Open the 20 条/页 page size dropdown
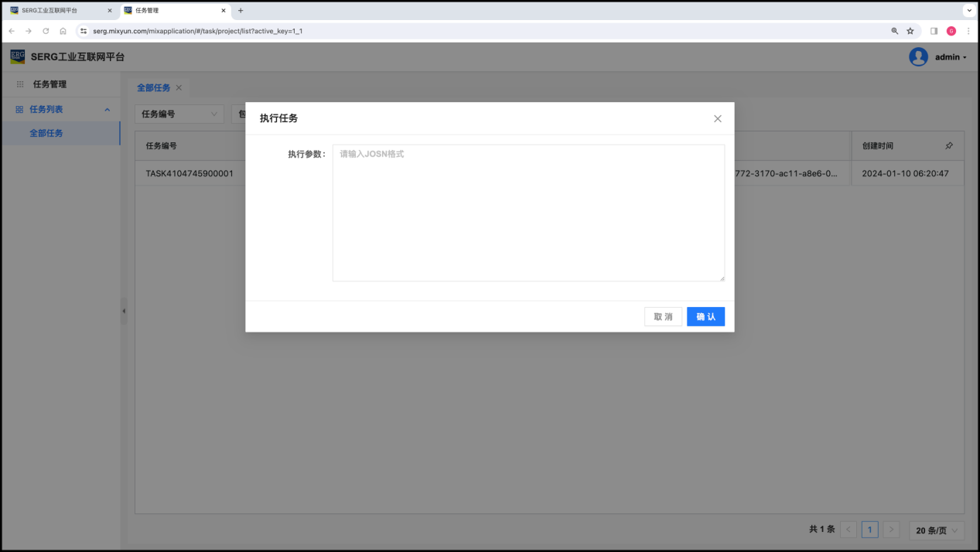The width and height of the screenshot is (980, 552). point(937,530)
